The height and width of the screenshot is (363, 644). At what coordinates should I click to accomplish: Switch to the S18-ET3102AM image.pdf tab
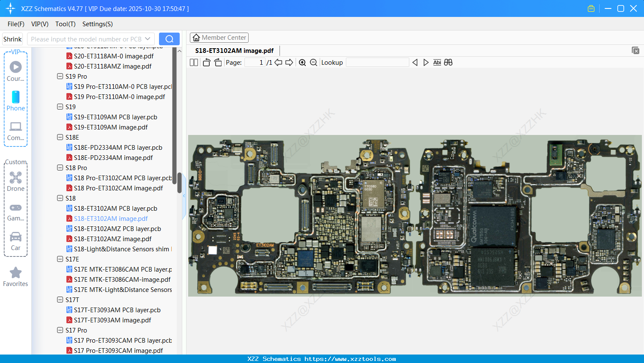click(235, 50)
